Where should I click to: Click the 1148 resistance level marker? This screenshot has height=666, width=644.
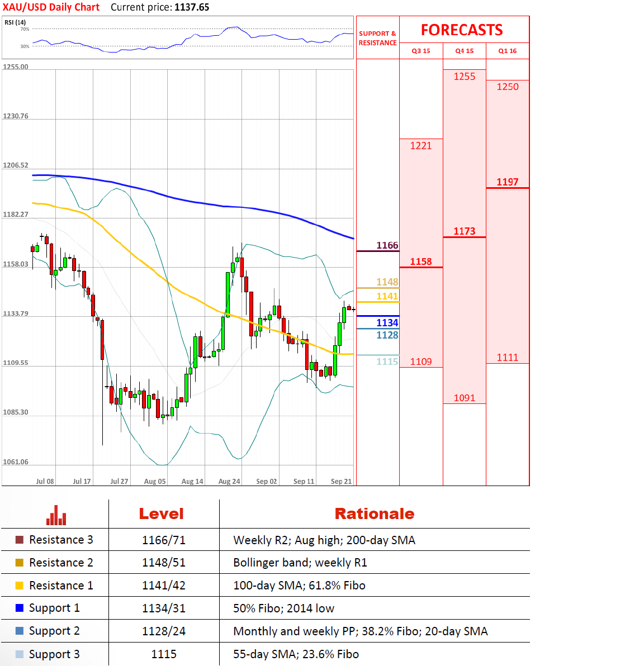pos(387,282)
